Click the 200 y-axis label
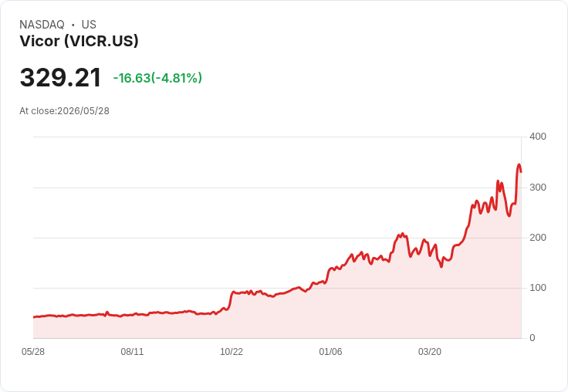The width and height of the screenshot is (568, 392). (x=538, y=238)
